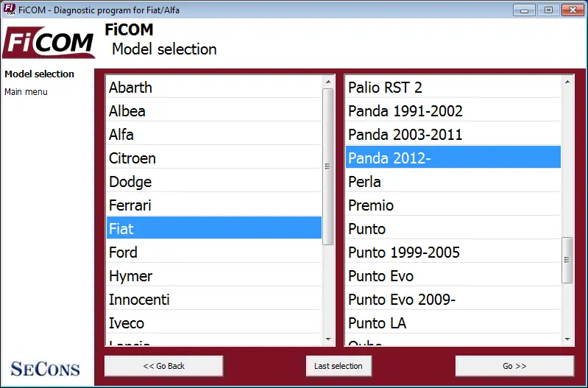Click the Last selection button
588x388 pixels.
[x=339, y=366]
